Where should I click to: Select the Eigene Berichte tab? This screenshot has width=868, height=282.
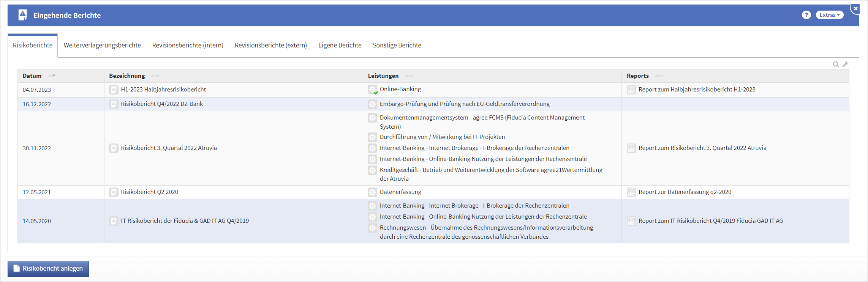340,45
